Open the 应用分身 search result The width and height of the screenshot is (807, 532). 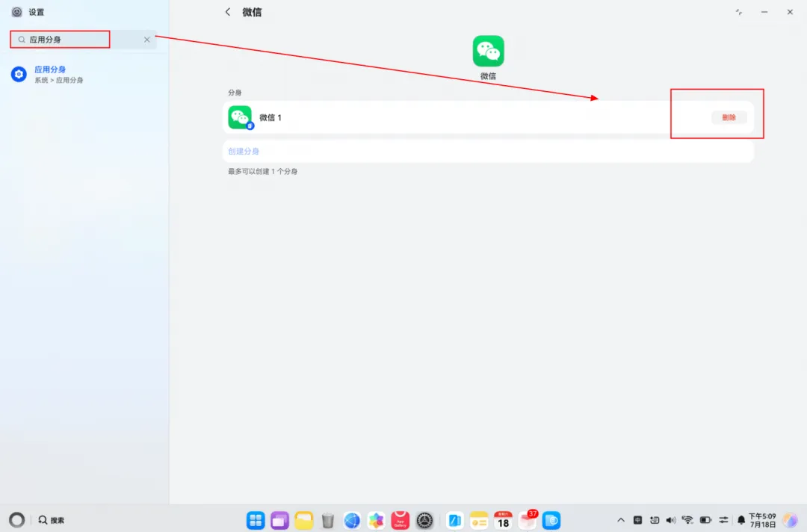click(84, 74)
